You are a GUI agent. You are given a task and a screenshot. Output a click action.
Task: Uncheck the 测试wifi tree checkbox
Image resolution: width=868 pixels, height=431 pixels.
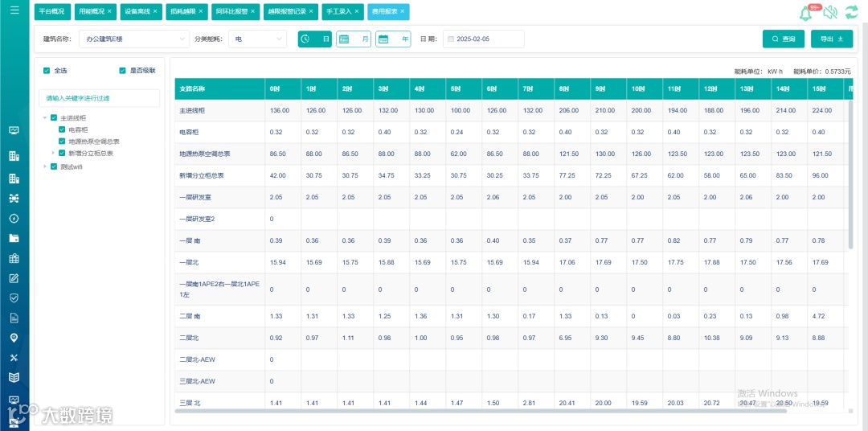(54, 166)
